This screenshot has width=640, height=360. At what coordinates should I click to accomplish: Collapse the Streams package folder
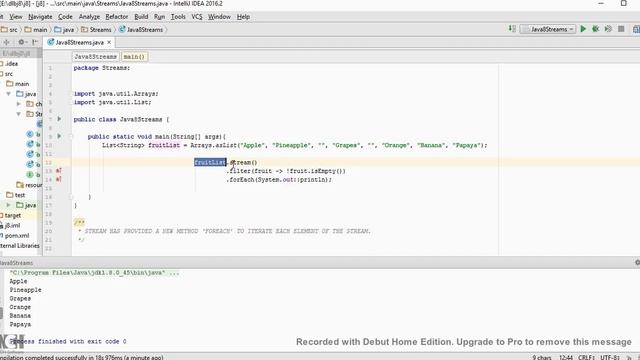(x=19, y=114)
